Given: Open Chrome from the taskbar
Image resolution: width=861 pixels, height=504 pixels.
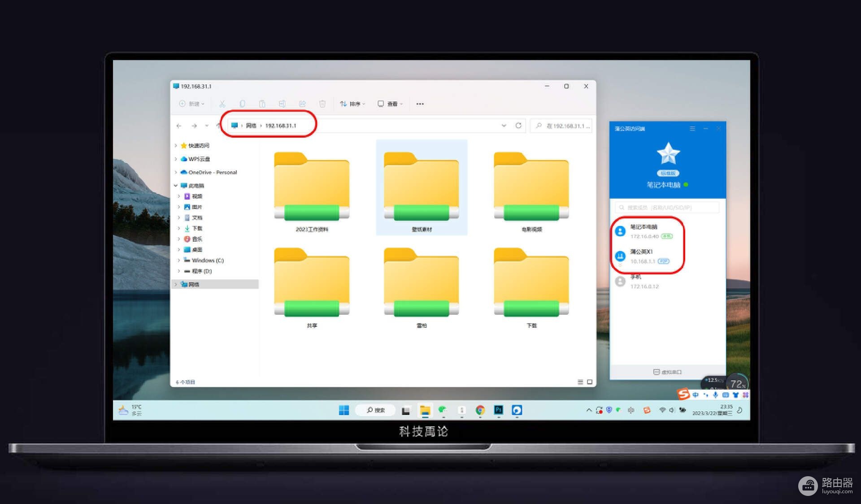Looking at the screenshot, I should (x=480, y=410).
